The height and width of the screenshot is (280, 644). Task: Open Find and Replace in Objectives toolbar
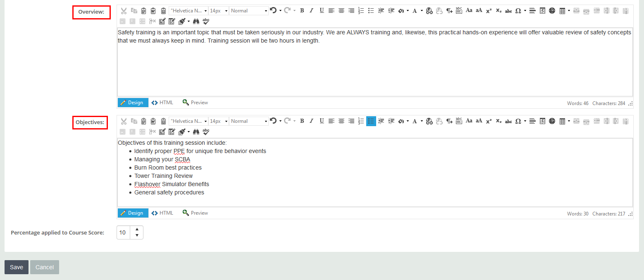pyautogui.click(x=196, y=132)
